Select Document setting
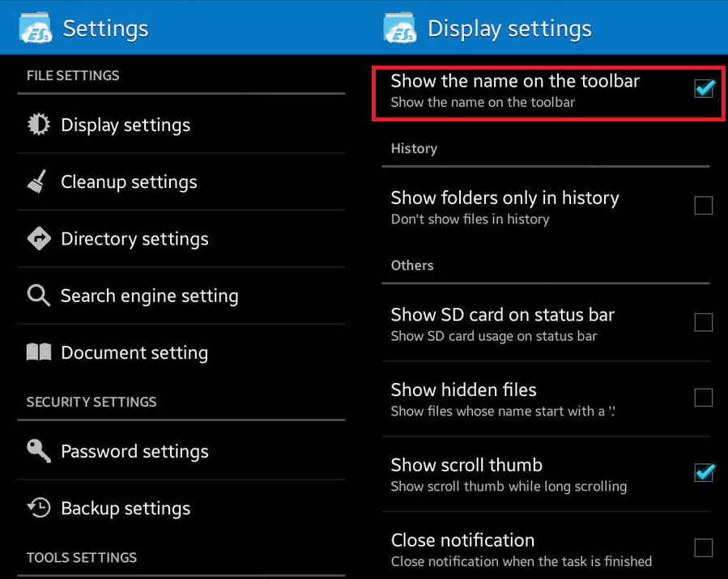Image resolution: width=728 pixels, height=579 pixels. (x=181, y=352)
